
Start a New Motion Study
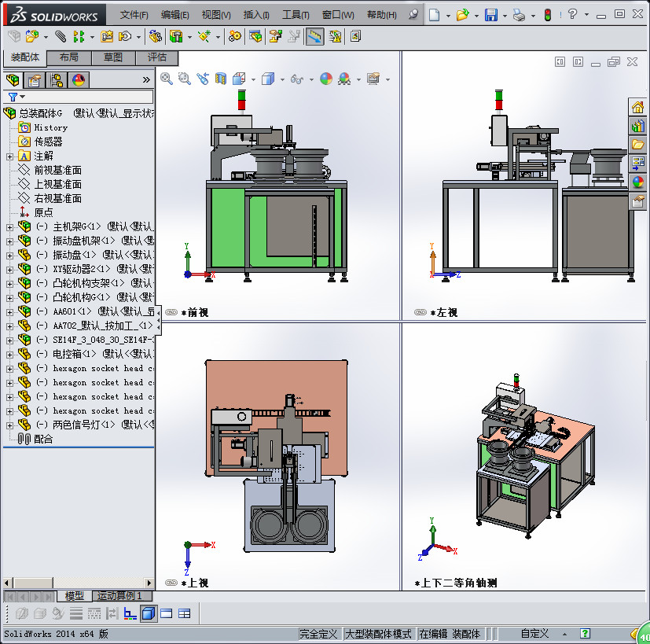click(x=235, y=36)
